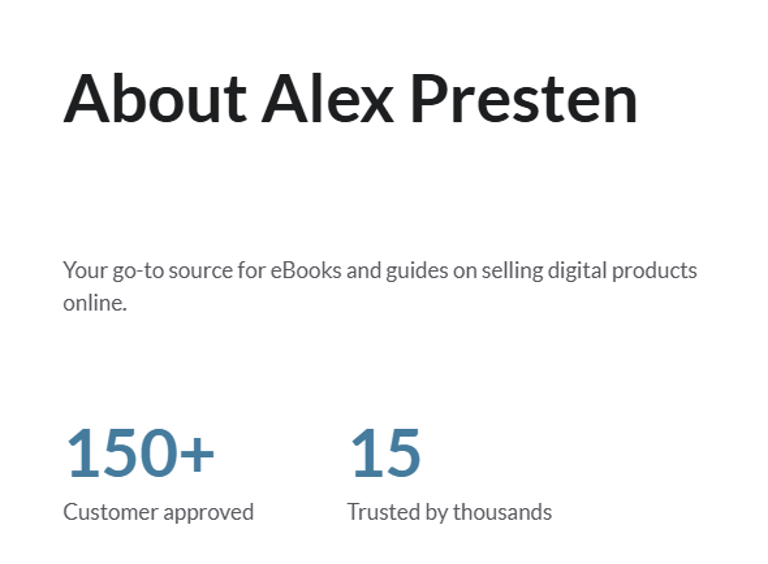Image resolution: width=768 pixels, height=564 pixels.
Task: Click the "15" statistic number
Action: point(385,453)
